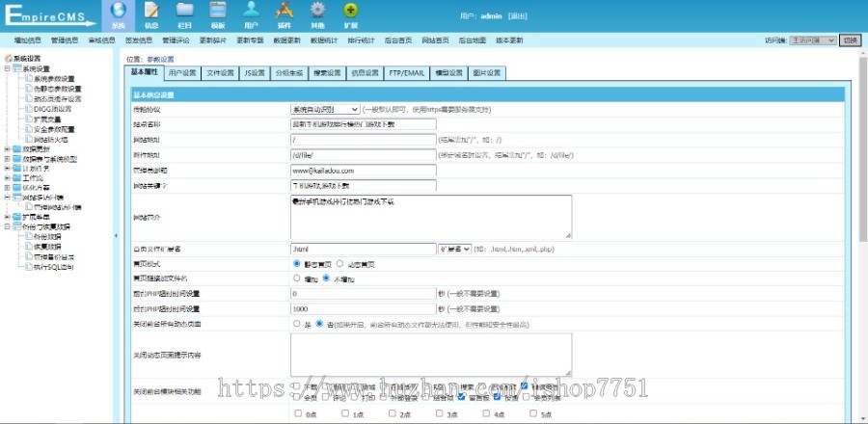
Task: Click the page icon for 管理网站访问端
Action: (29, 207)
